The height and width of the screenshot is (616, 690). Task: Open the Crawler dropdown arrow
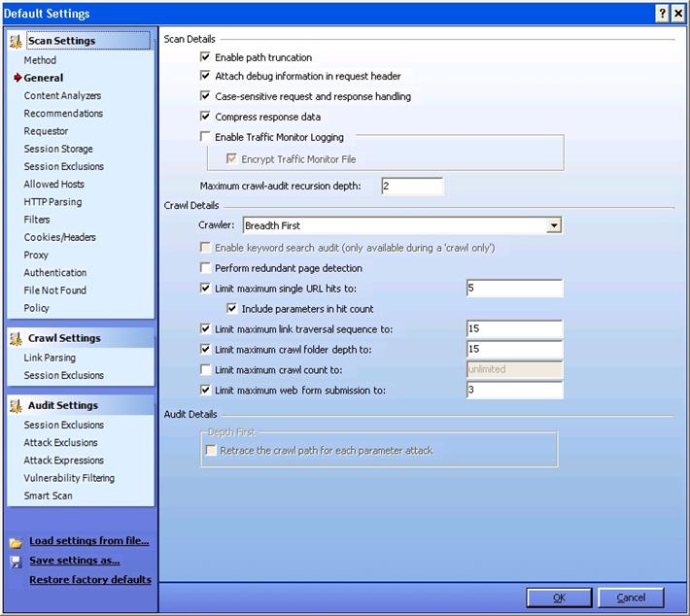[553, 225]
